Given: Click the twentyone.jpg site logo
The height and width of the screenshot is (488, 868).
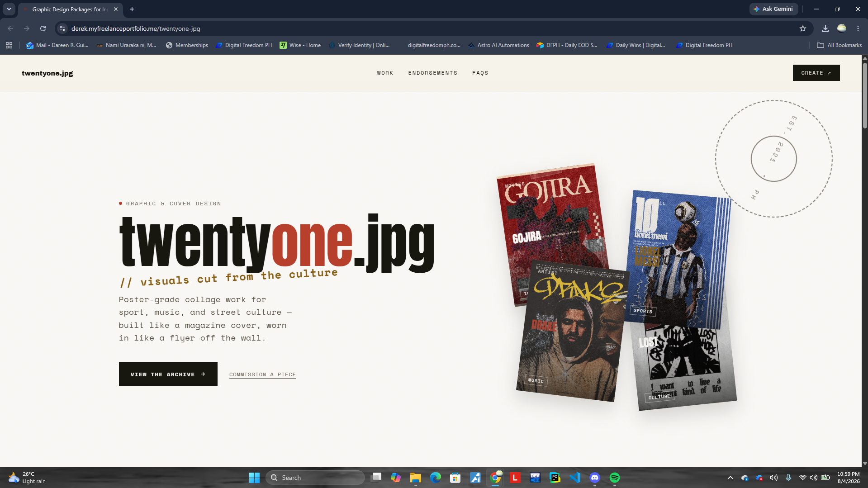Looking at the screenshot, I should (x=47, y=73).
